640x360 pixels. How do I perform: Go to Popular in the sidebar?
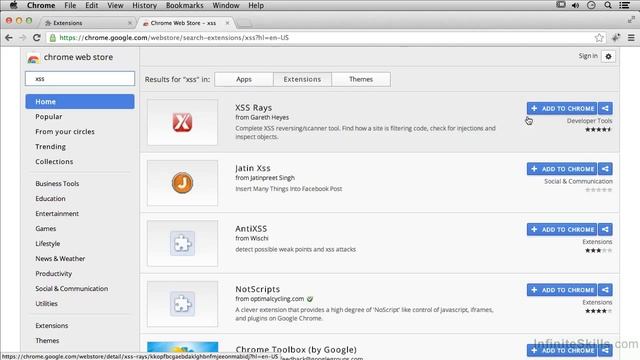49,116
